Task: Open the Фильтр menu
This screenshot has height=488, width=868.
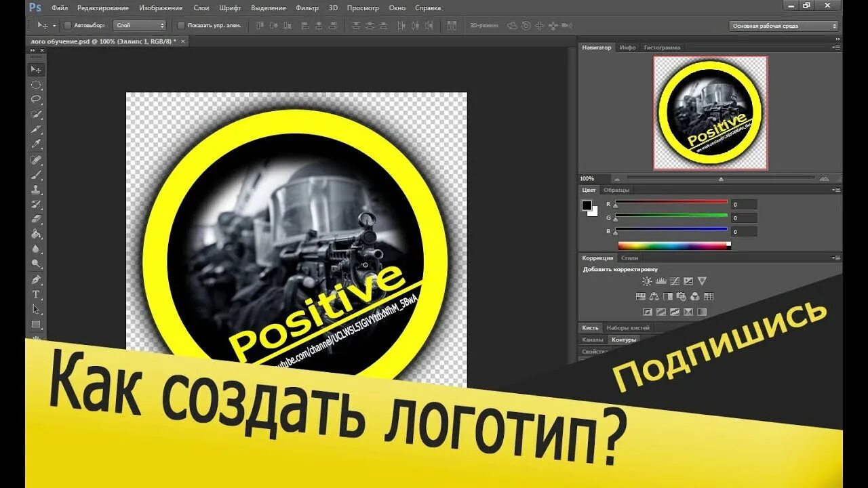Action: pos(307,8)
